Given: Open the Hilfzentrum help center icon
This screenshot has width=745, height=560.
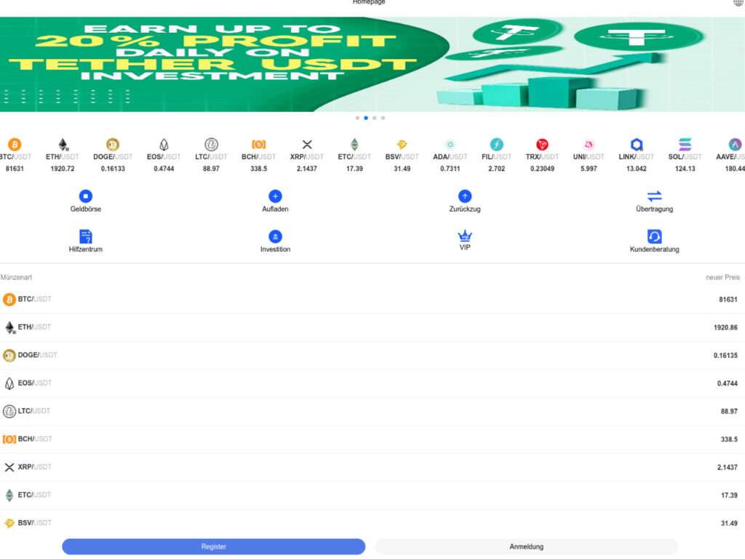Looking at the screenshot, I should click(85, 237).
